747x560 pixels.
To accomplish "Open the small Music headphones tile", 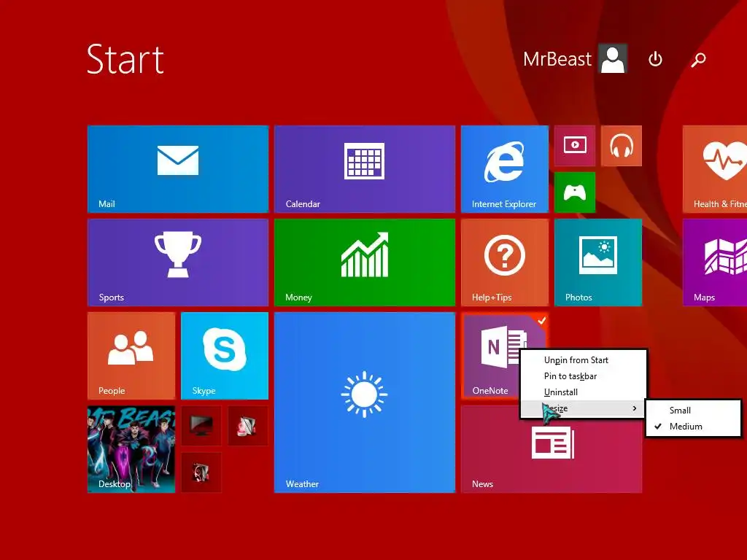I will coord(622,146).
